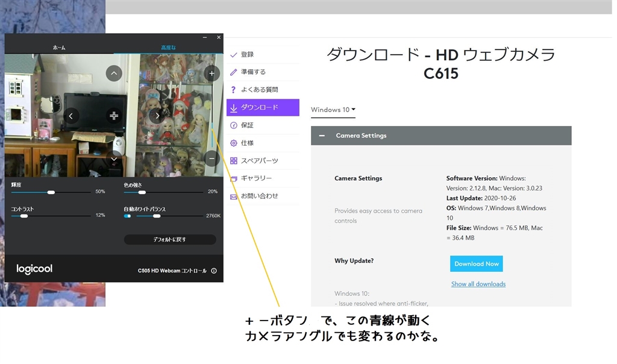
Task: Pan camera left with the left arrow
Action: (71, 116)
